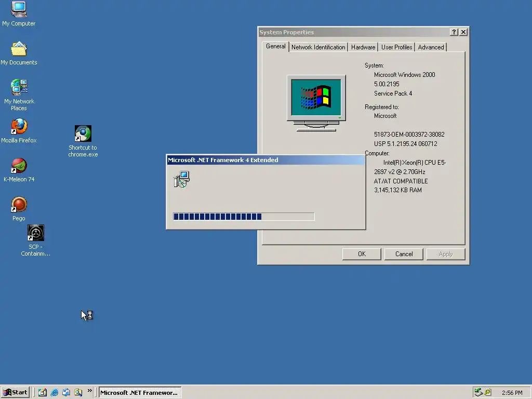Select the Pego desktop shortcut
532x399 pixels.
19,209
